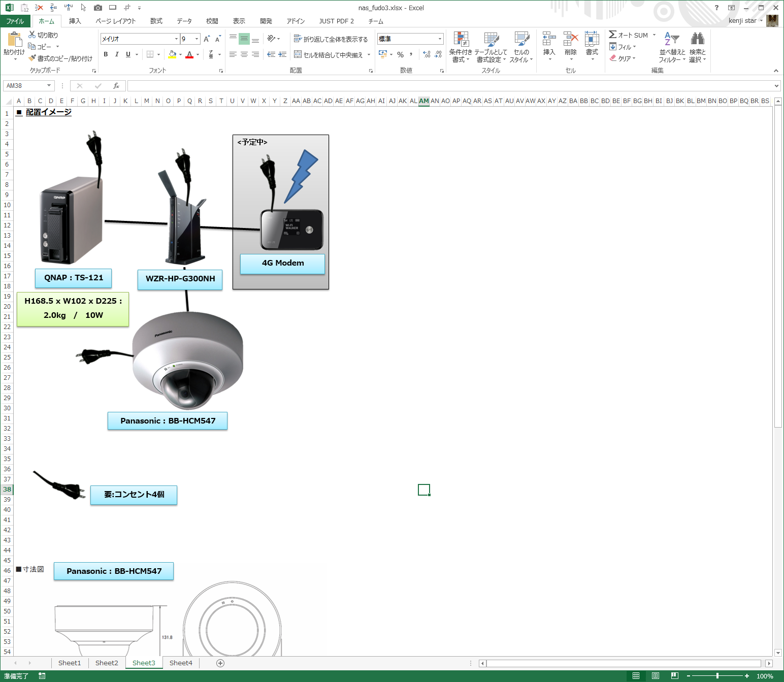Click the insert function fx icon
The height and width of the screenshot is (682, 784).
116,86
